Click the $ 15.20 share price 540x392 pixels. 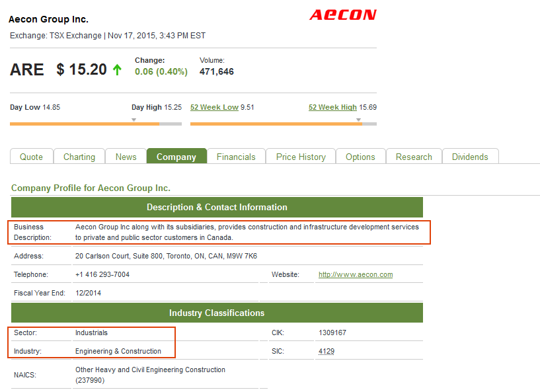pos(81,69)
